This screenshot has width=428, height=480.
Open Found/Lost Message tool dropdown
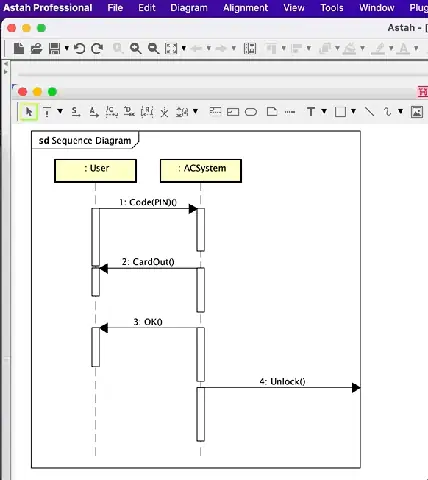coord(195,111)
